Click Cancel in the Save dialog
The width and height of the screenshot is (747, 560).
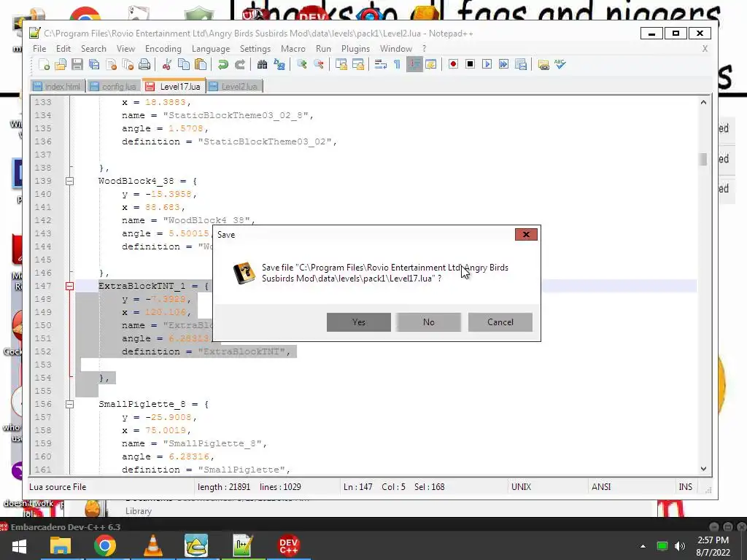click(x=500, y=322)
